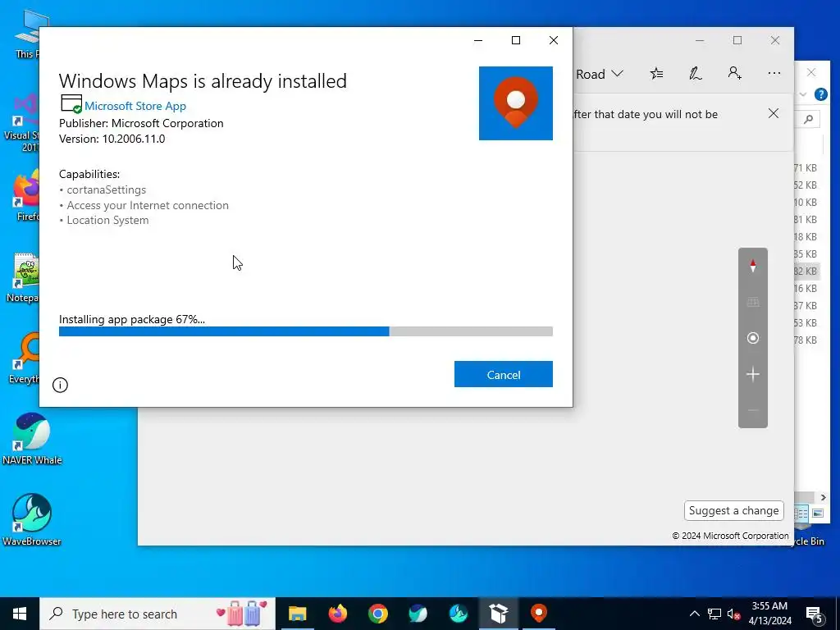The width and height of the screenshot is (840, 630).
Task: Click the Windows Maps app logo tile
Action: point(515,103)
